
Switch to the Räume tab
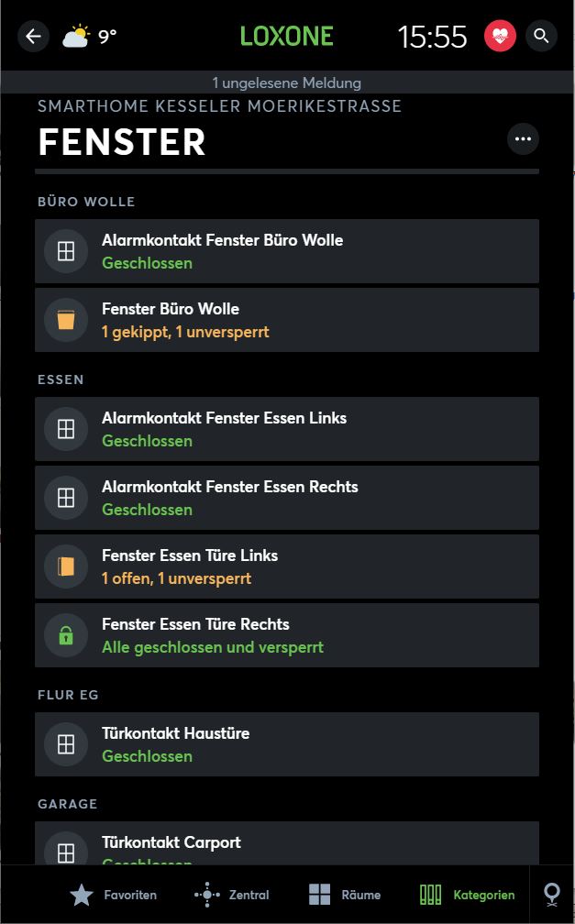pos(345,895)
